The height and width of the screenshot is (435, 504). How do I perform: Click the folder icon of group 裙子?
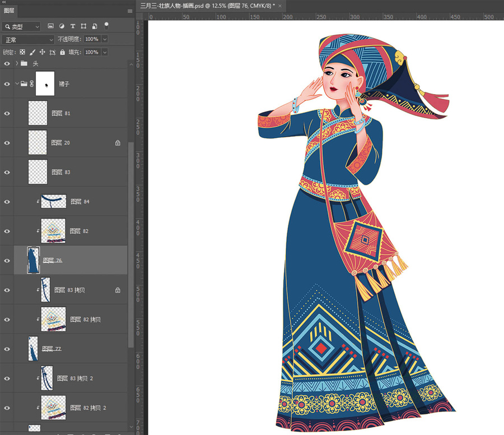pos(24,84)
